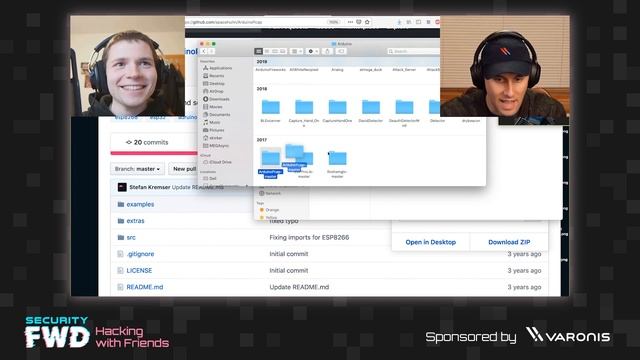Open the Firefox downloads panel
Screen dimensions: 640x360
coord(399,22)
